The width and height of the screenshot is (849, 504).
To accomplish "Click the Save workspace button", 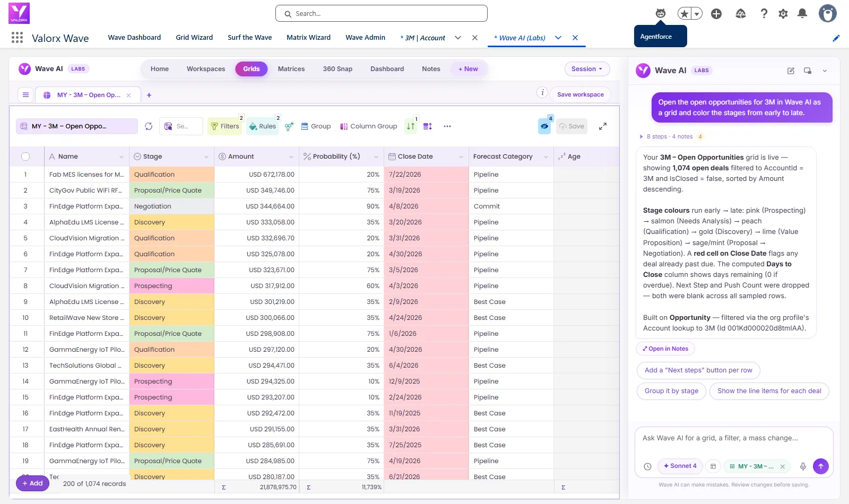I will 581,94.
